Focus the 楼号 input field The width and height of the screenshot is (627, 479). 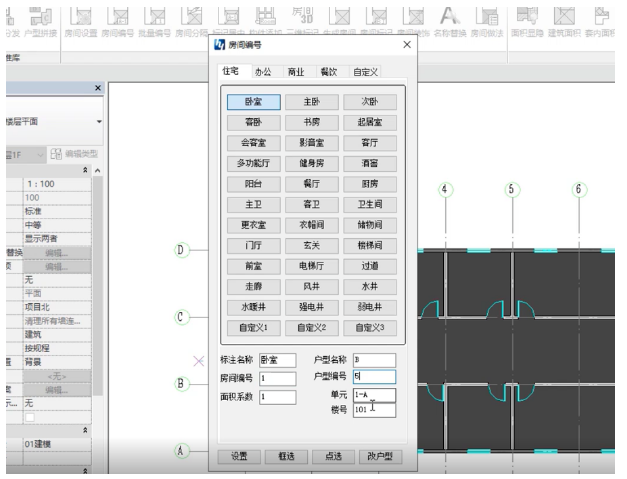[x=374, y=410]
